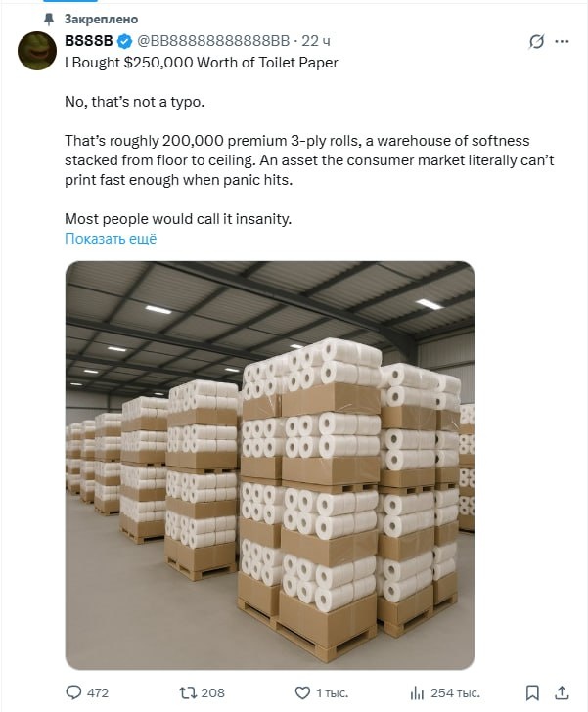Open the view analytics bar-chart icon
Viewport: 588px width, 712px height.
[415, 692]
